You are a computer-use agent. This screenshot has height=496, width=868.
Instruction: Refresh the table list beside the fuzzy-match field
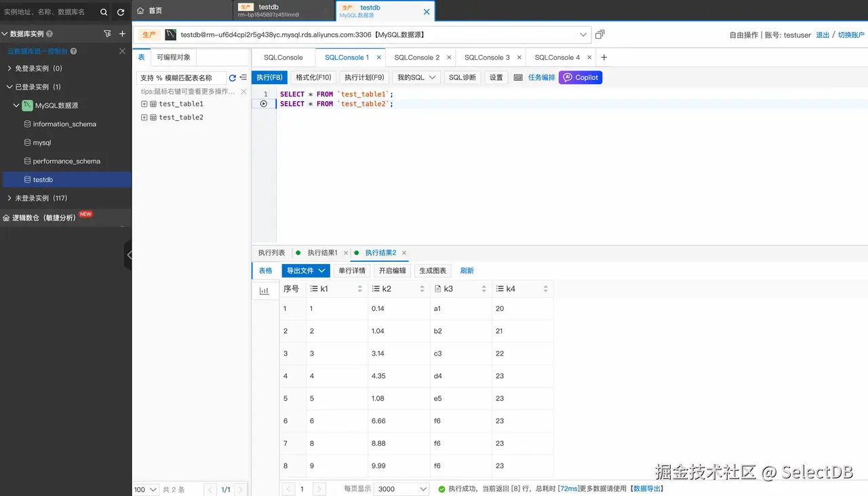[x=233, y=78]
